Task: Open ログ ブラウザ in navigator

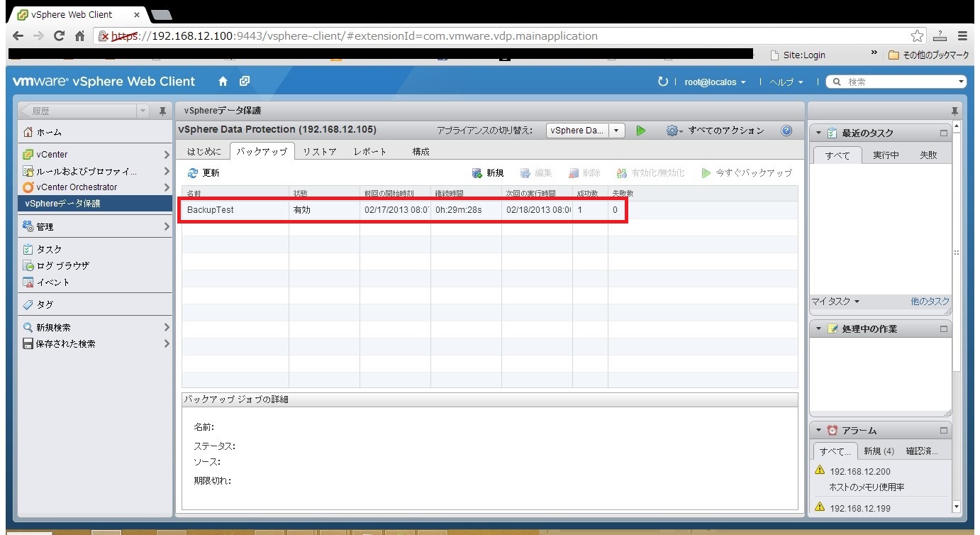Action: 95,266
